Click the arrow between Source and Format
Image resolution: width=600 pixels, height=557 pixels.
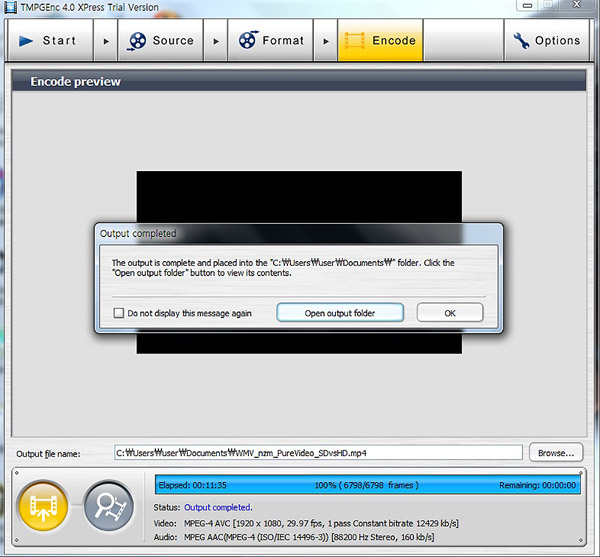(215, 41)
